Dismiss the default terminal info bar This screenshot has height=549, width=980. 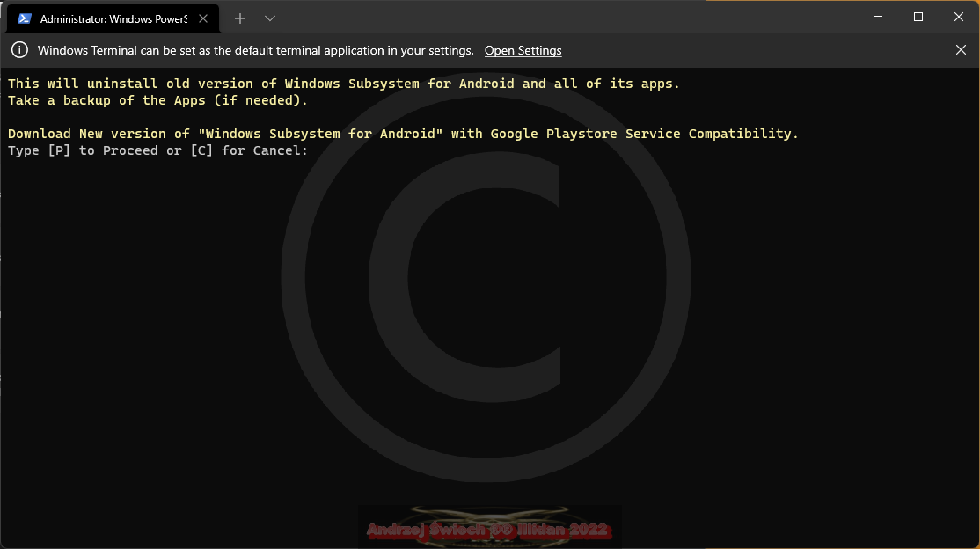(961, 50)
